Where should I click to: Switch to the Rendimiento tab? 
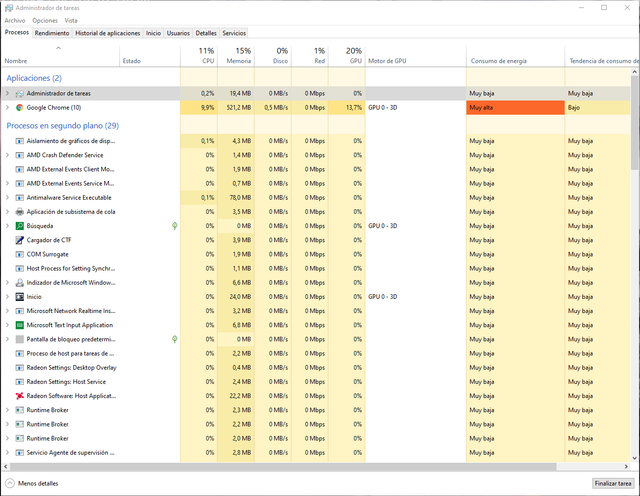(52, 33)
